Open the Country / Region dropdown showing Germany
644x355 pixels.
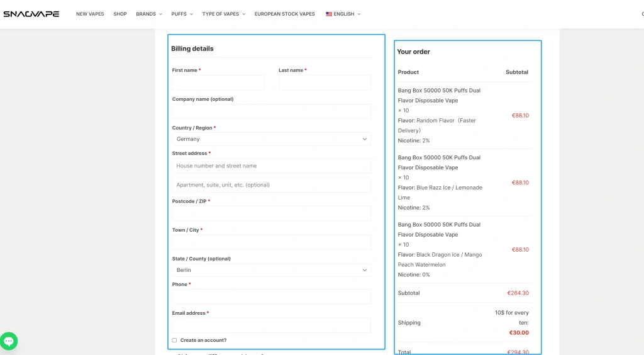click(x=272, y=139)
